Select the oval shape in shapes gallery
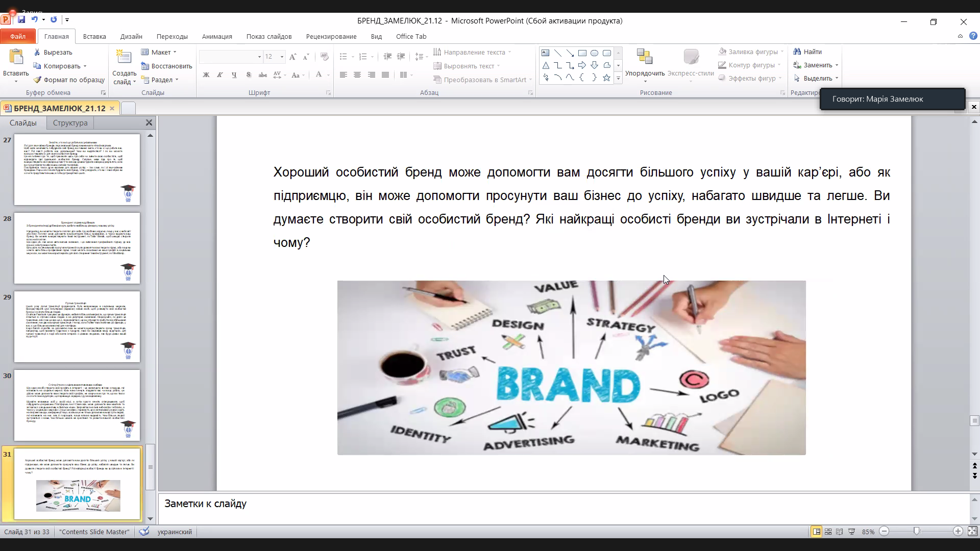This screenshot has height=551, width=980. pyautogui.click(x=595, y=53)
